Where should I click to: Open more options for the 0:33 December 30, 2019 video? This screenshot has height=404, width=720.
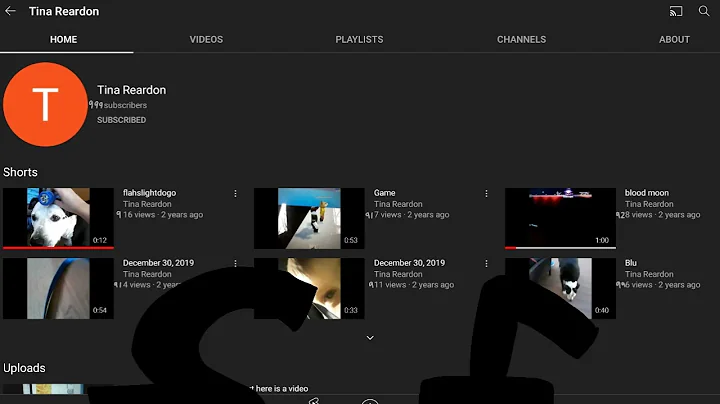pos(486,264)
